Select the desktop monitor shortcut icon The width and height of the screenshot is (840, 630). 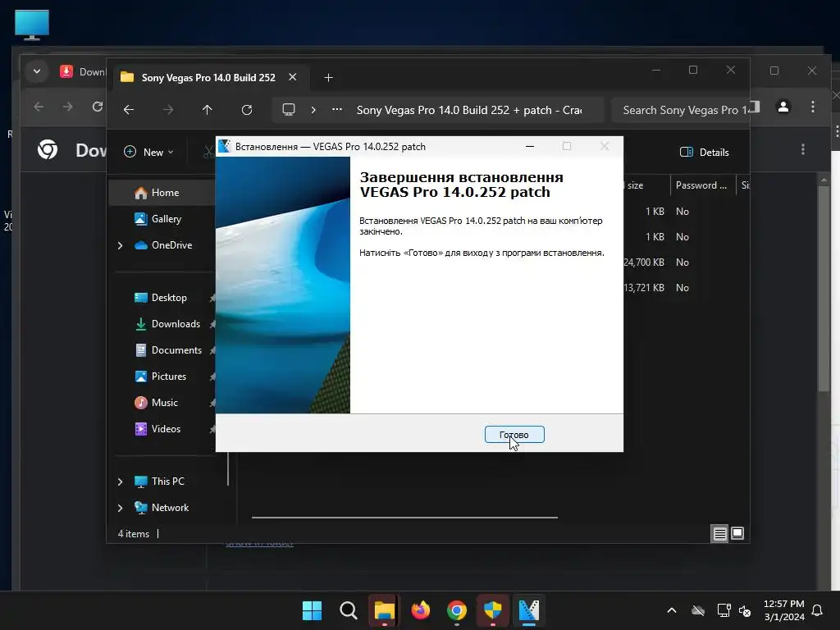click(32, 25)
